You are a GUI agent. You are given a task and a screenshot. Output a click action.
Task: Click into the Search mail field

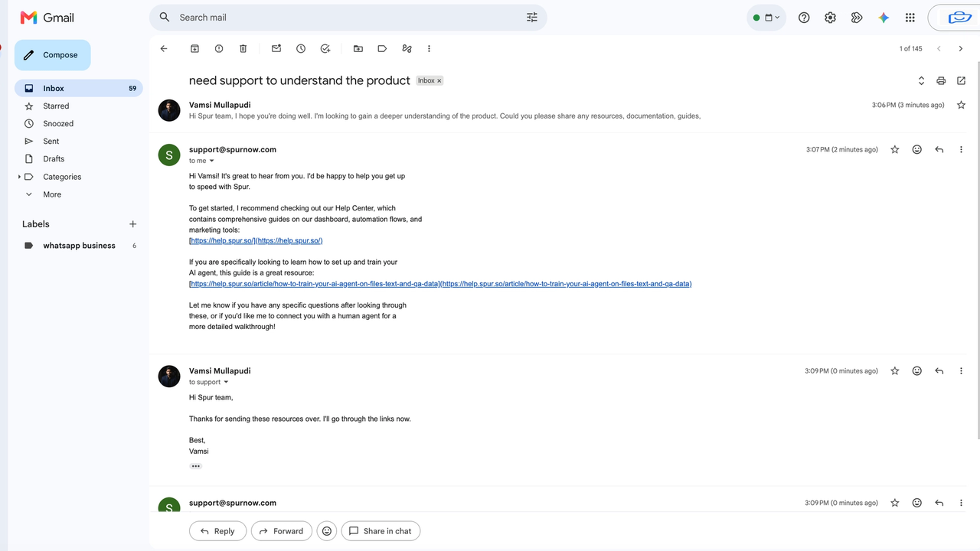tap(348, 18)
